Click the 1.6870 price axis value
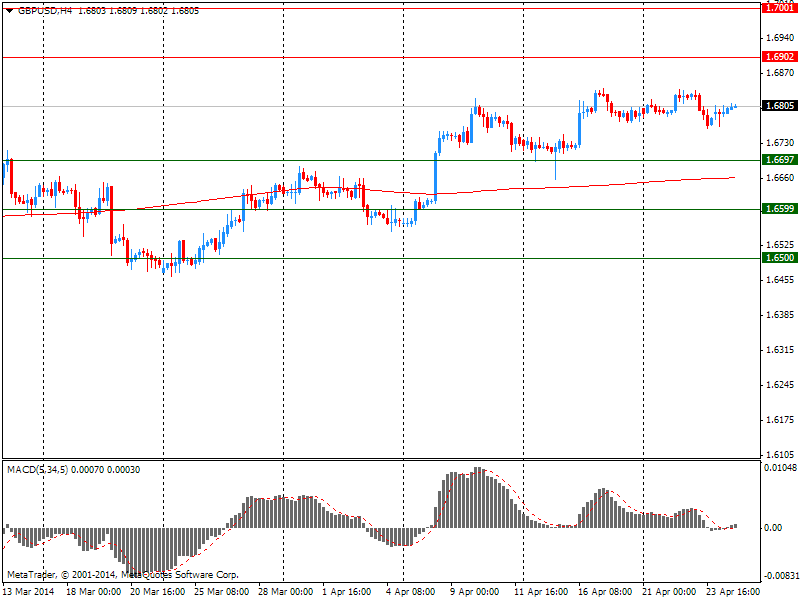This screenshot has height=600, width=800. [x=780, y=73]
